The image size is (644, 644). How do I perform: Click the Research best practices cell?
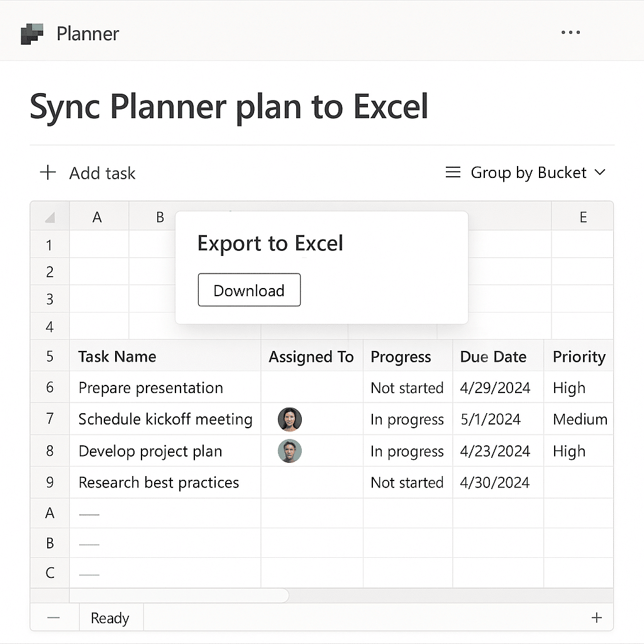coord(165,482)
